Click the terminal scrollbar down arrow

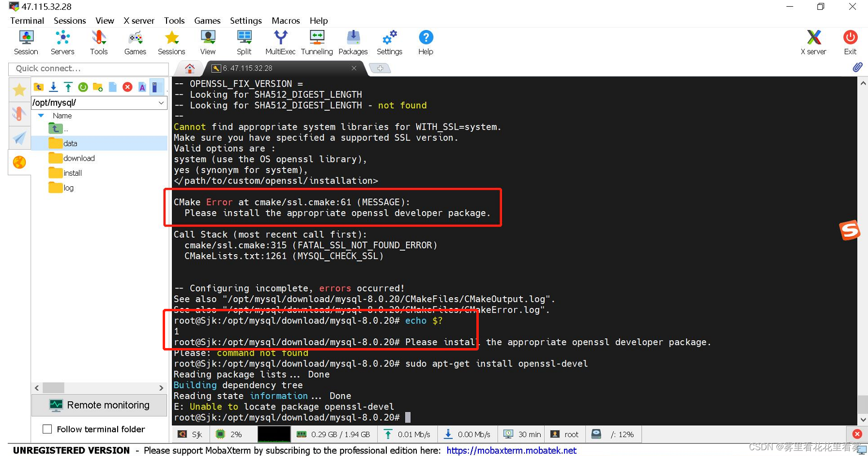[x=863, y=420]
